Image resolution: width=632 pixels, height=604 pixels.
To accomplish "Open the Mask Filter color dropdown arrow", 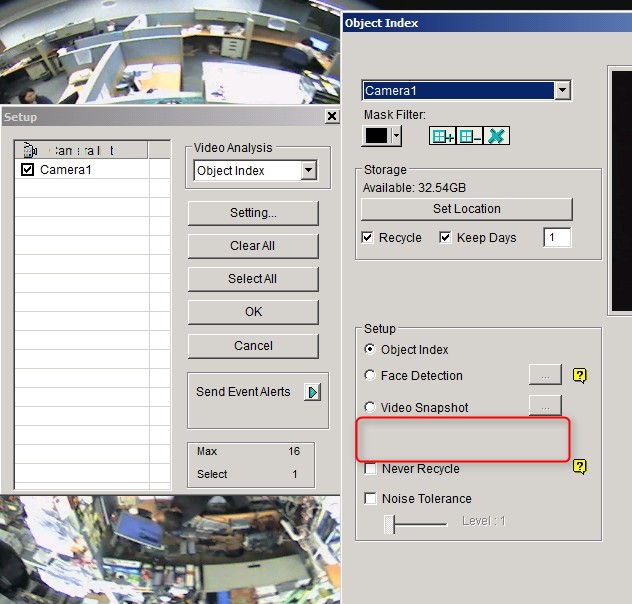I will coord(396,136).
